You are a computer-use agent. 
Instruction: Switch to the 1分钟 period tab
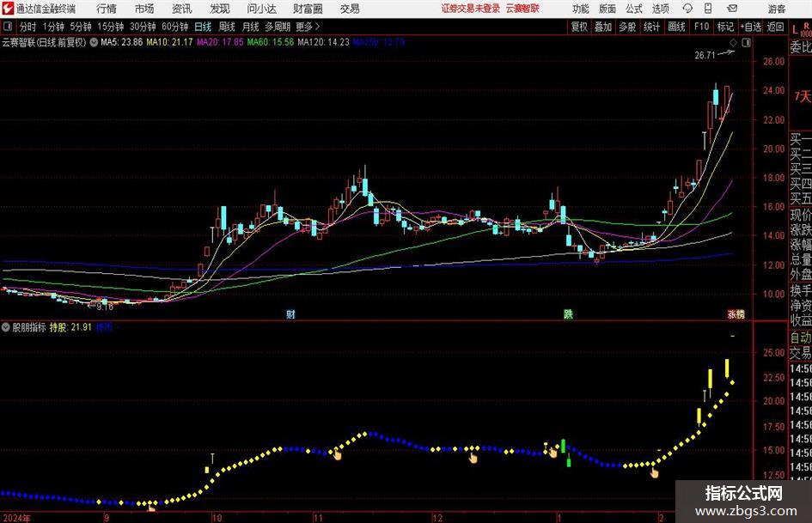[53, 27]
